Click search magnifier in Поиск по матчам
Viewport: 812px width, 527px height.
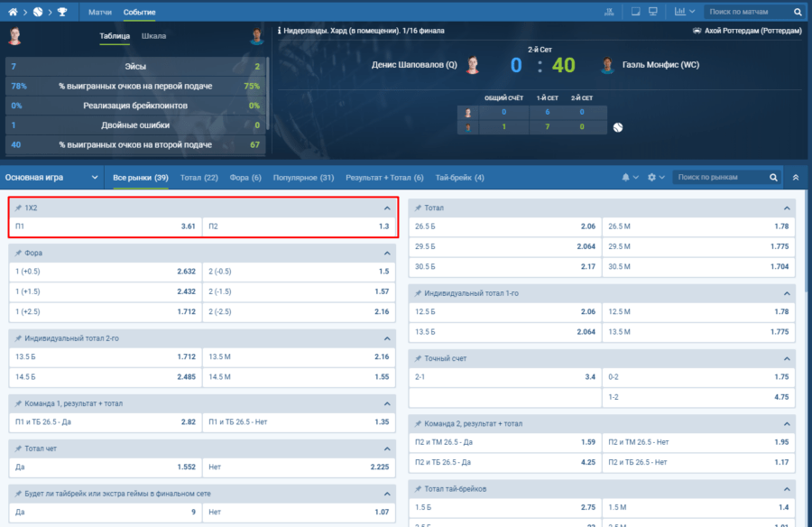coord(798,13)
